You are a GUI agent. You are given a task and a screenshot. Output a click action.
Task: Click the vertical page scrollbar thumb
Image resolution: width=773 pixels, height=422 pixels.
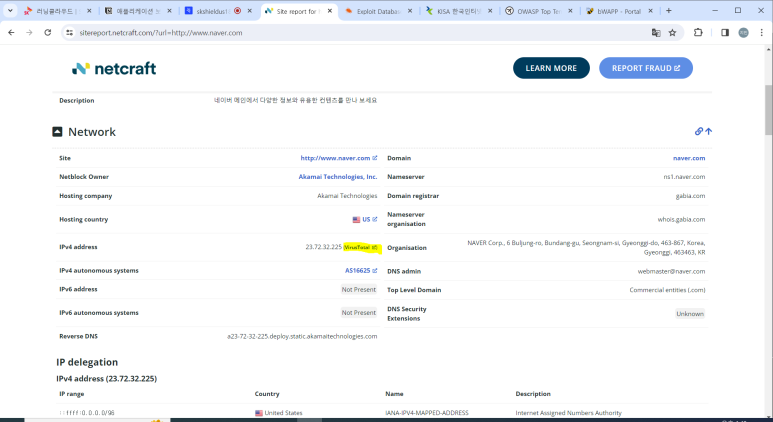[x=769, y=110]
